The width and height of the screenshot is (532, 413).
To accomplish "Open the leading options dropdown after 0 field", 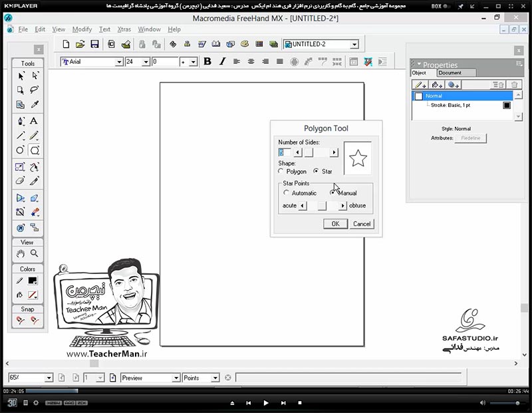I will point(193,62).
